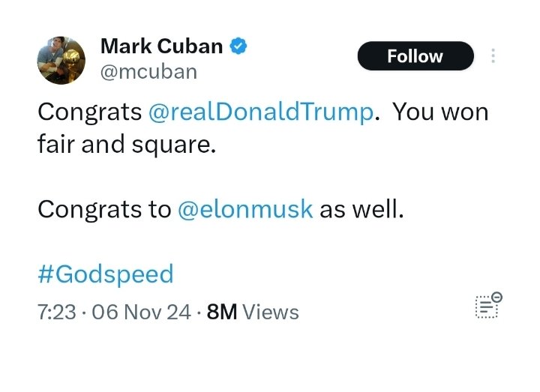Click the Follow button
540x392 pixels.
415,56
